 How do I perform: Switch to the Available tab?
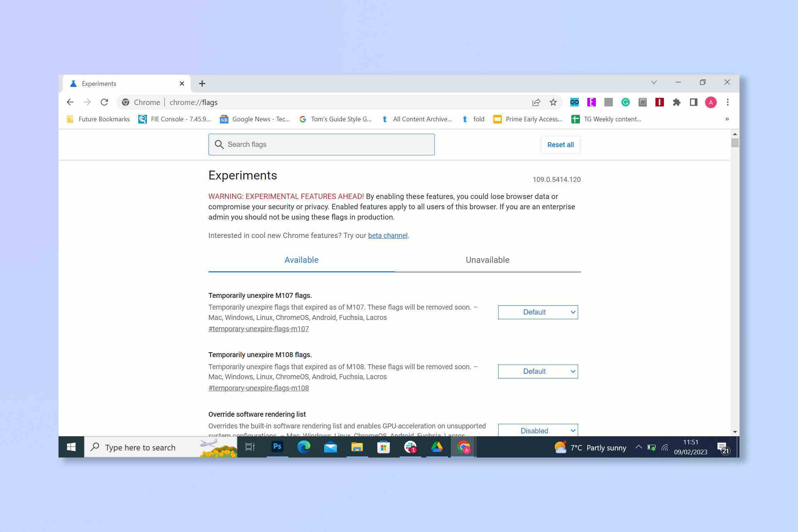[x=301, y=260]
